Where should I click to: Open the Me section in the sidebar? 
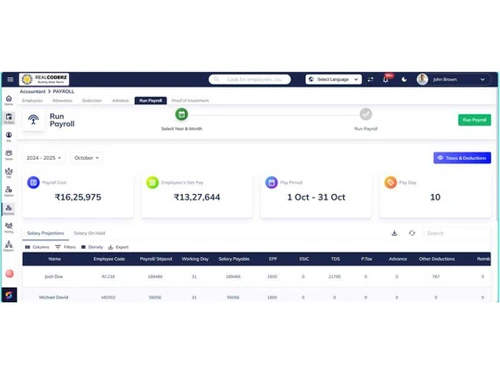(9, 136)
